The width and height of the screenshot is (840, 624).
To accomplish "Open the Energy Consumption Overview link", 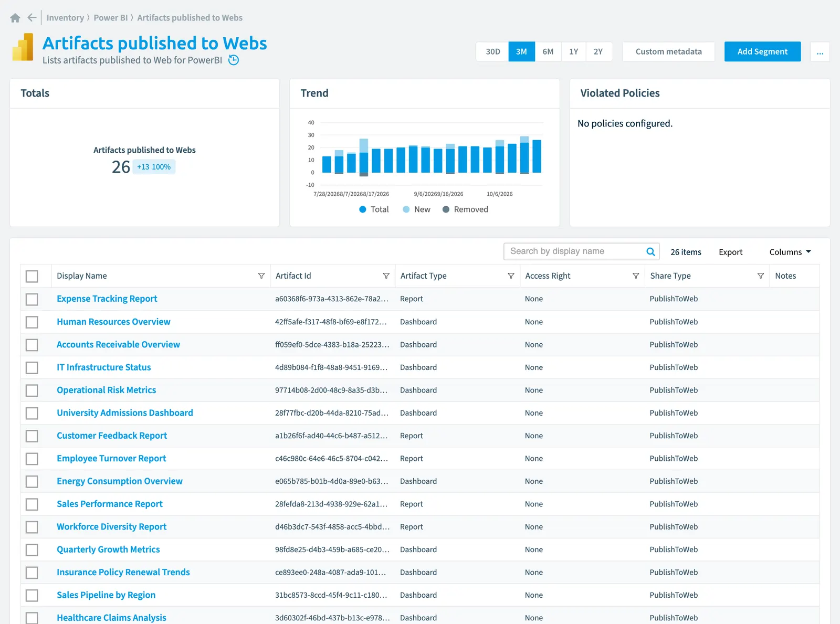I will (x=120, y=481).
